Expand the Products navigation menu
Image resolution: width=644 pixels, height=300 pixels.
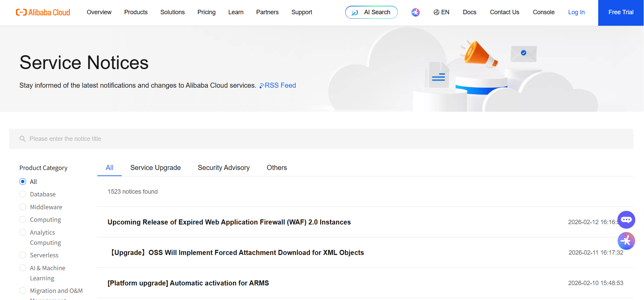[x=136, y=12]
